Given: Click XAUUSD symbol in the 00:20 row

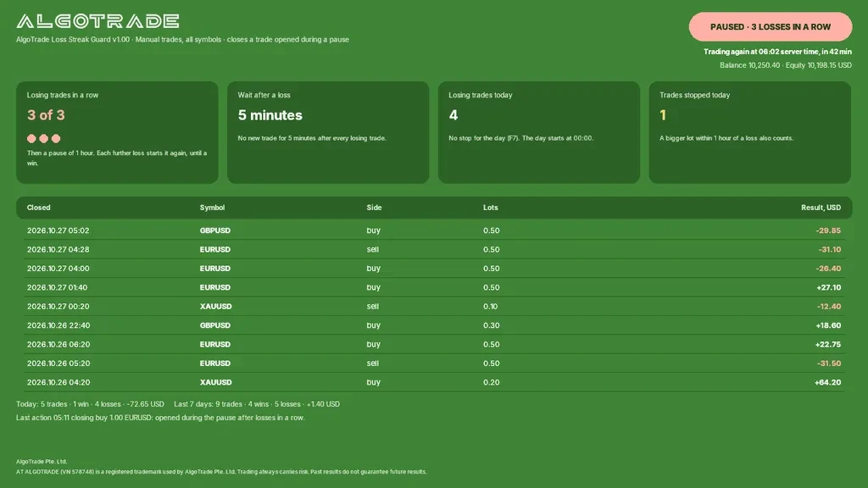Looking at the screenshot, I should (x=216, y=307).
